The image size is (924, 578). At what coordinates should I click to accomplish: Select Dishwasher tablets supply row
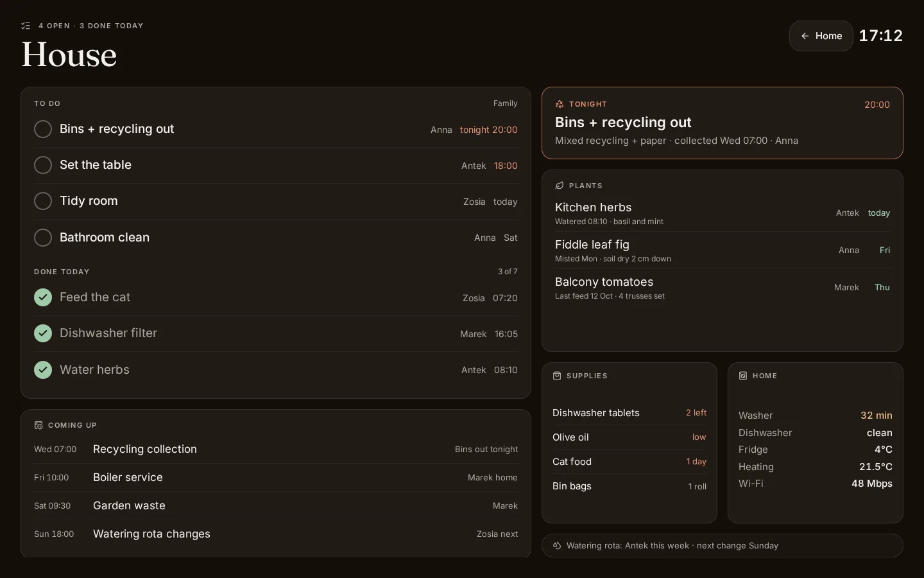629,413
